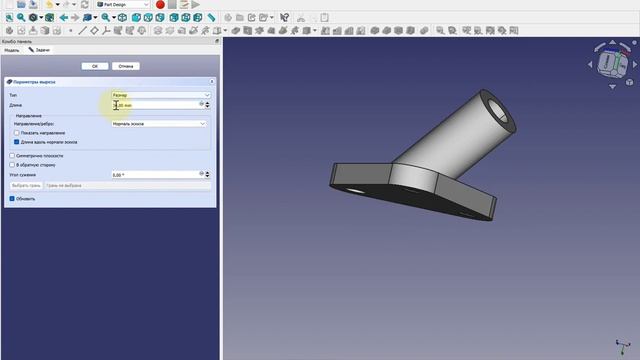
Task: Open the Направление/ребро dropdown
Action: click(159, 124)
